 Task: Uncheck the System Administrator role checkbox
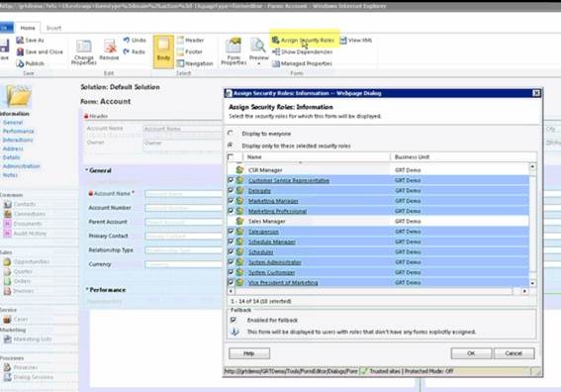pos(231,262)
